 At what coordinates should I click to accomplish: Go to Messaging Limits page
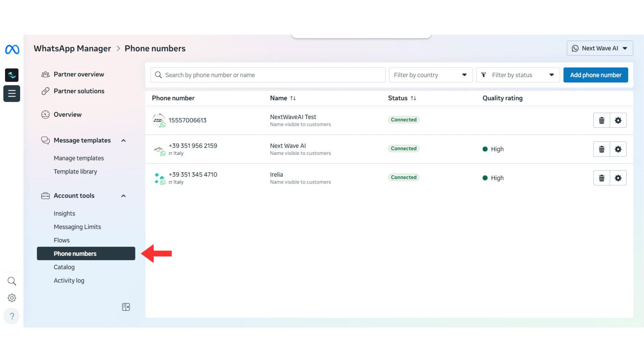tap(77, 227)
